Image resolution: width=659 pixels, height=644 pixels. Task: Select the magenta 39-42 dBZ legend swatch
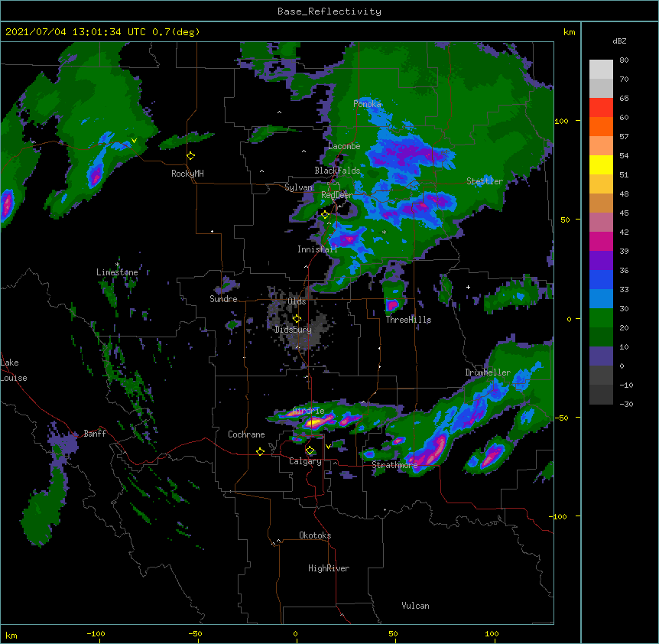(601, 242)
